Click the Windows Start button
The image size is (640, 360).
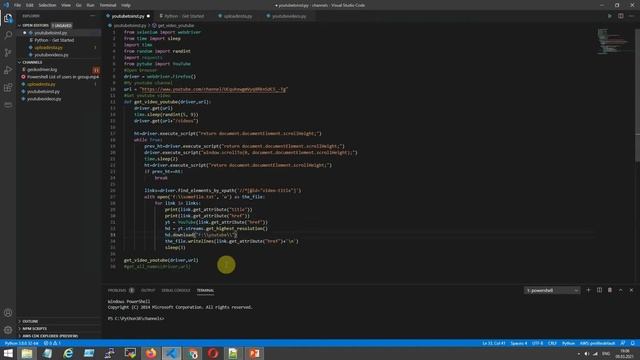(8, 353)
